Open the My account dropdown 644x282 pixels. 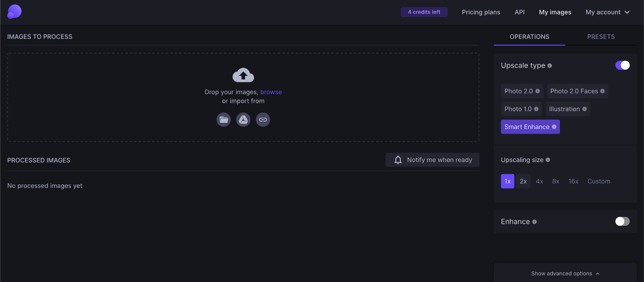click(607, 12)
